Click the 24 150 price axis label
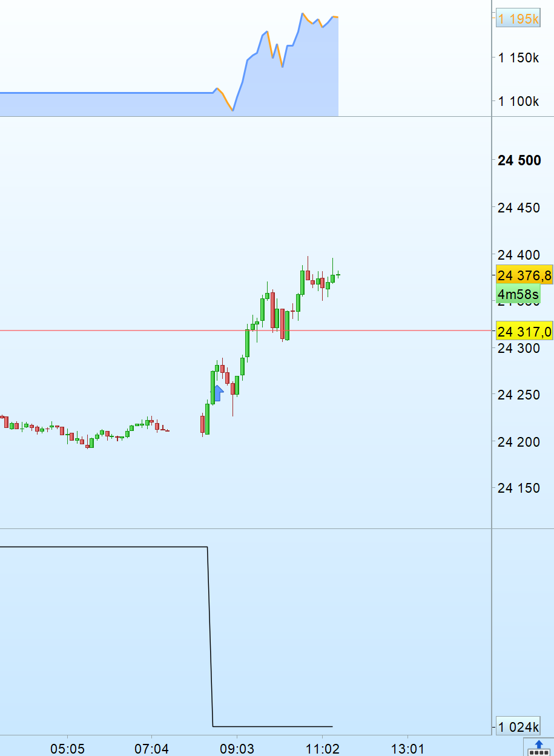The height and width of the screenshot is (756, 554). point(519,488)
